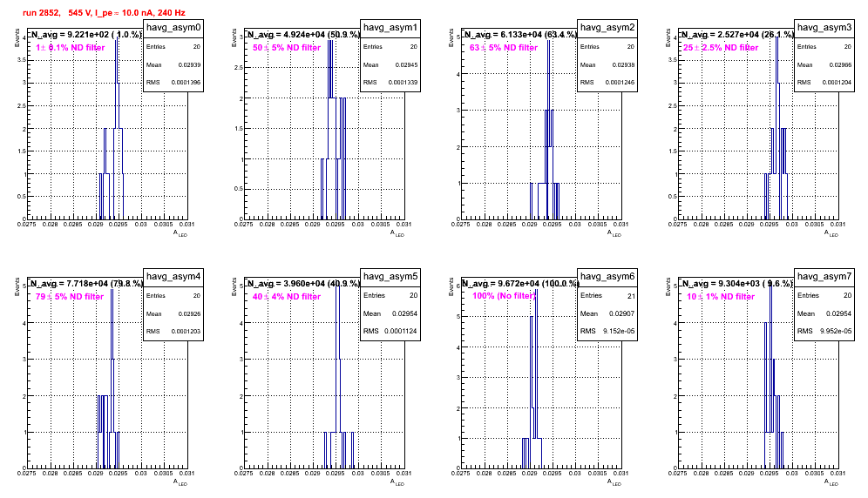Select the havg_asym4 stats box title
This screenshot has width=868, height=498.
point(173,277)
